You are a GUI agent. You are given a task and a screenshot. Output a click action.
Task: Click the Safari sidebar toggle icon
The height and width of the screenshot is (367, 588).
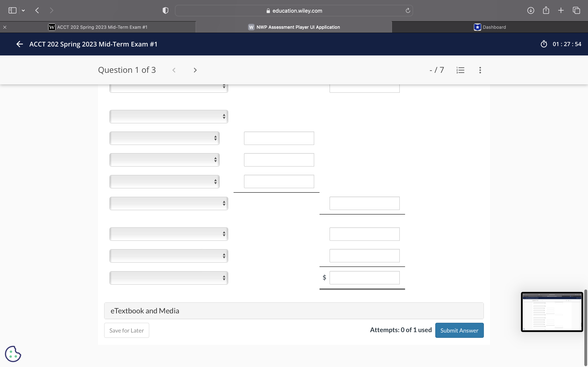click(12, 10)
